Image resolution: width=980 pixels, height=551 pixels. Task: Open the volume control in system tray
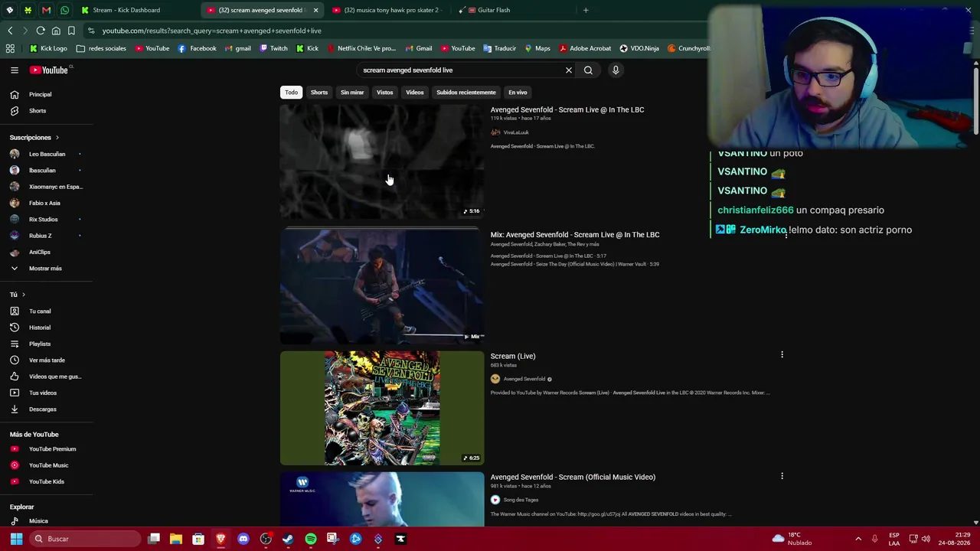(x=926, y=539)
